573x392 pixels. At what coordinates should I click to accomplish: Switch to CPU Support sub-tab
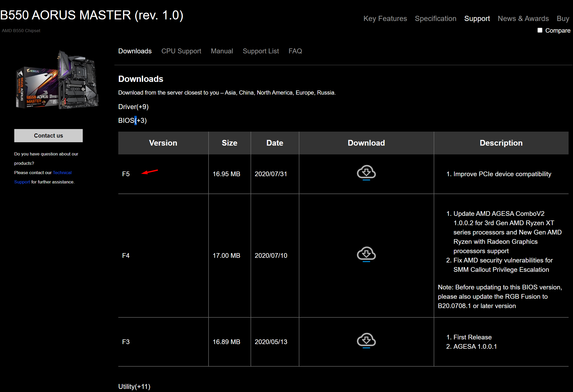pos(181,51)
